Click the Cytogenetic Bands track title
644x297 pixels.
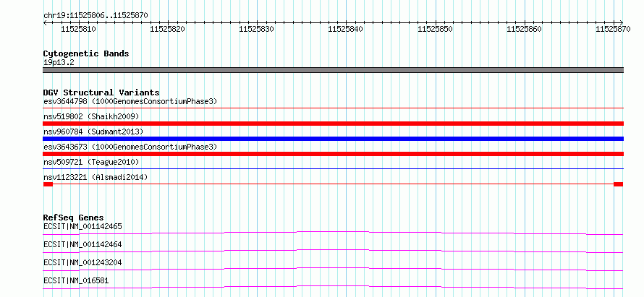(x=86, y=53)
